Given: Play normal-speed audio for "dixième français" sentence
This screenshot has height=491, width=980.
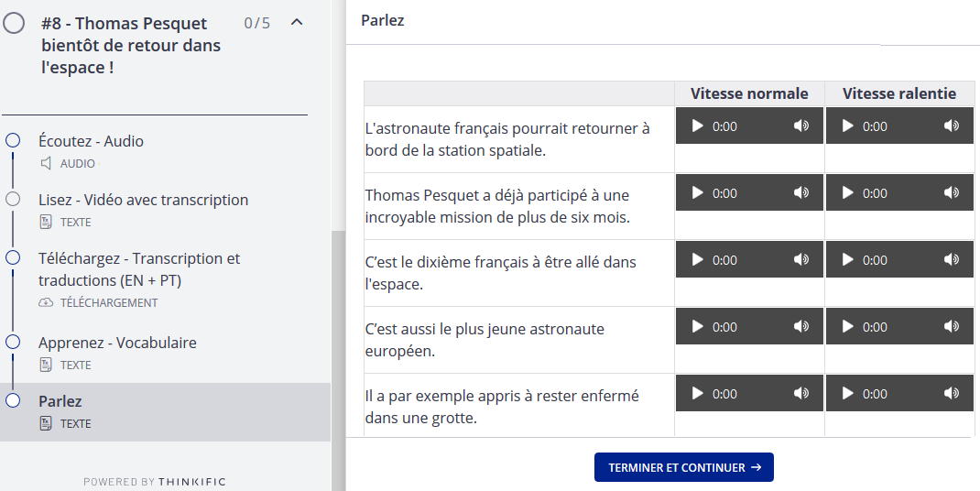Looking at the screenshot, I should click(698, 260).
